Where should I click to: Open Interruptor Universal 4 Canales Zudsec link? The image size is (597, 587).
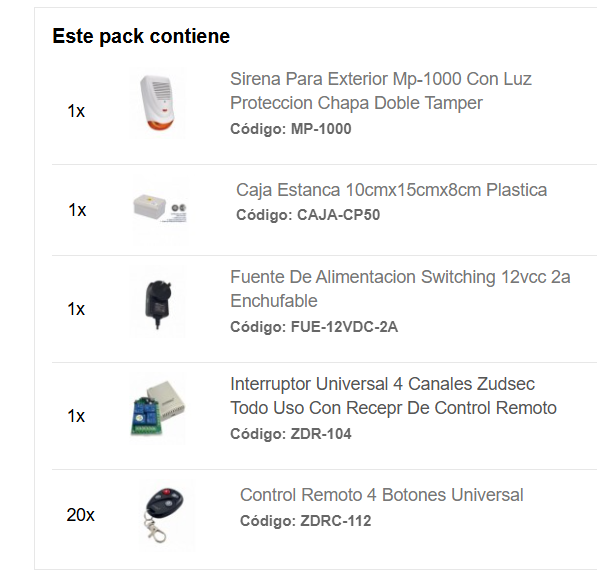[393, 396]
